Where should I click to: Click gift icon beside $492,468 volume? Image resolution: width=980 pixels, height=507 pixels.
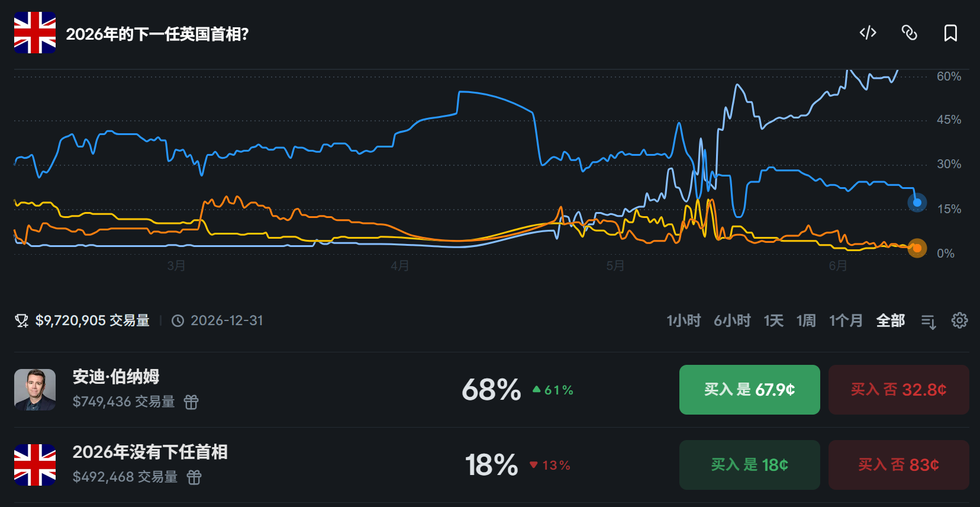pos(194,477)
